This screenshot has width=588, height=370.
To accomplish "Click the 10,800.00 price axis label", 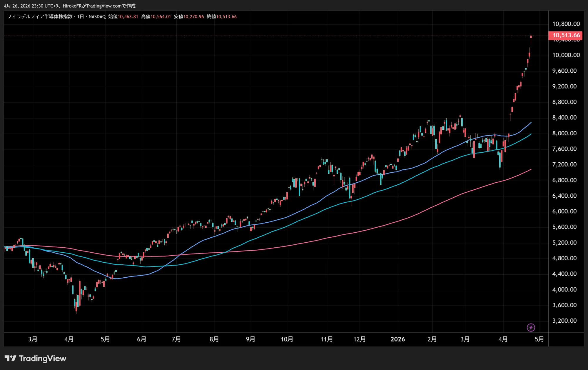I will pos(566,24).
